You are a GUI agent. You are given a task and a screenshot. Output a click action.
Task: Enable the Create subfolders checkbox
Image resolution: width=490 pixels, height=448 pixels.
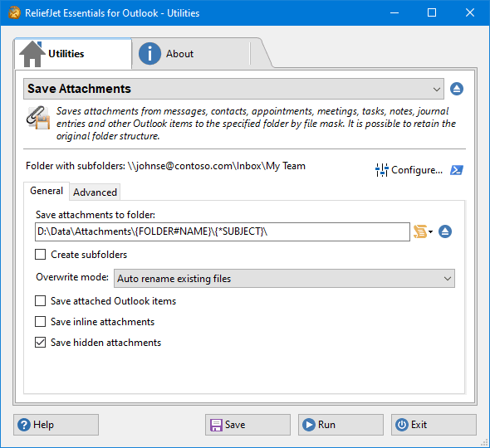pyautogui.click(x=41, y=255)
